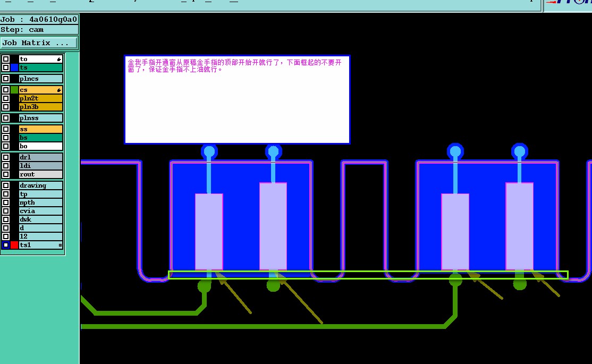The height and width of the screenshot is (364, 592).
Task: Select the 'pln3b' layer name
Action: pyautogui.click(x=41, y=107)
